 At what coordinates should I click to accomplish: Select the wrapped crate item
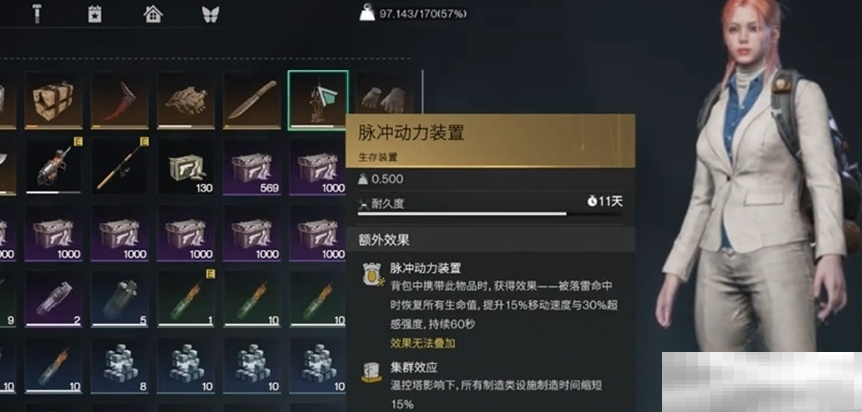[x=53, y=100]
